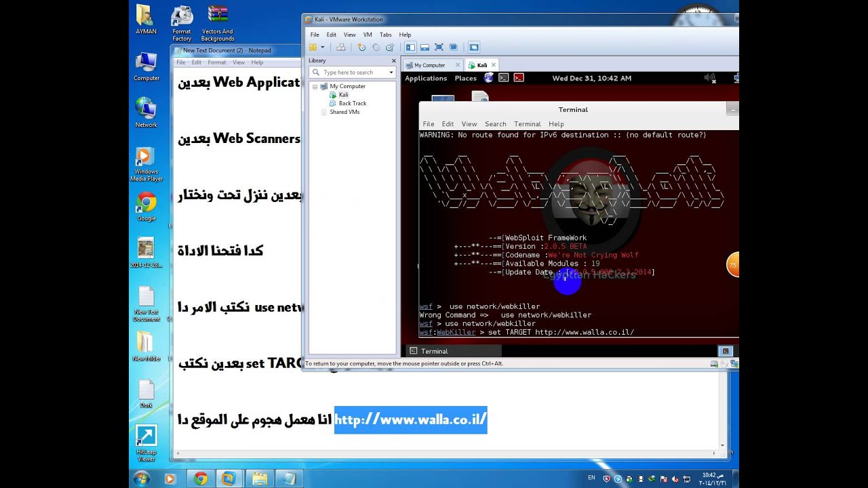Open Kali Applications menu
Image resolution: width=868 pixels, height=488 pixels.
[426, 79]
